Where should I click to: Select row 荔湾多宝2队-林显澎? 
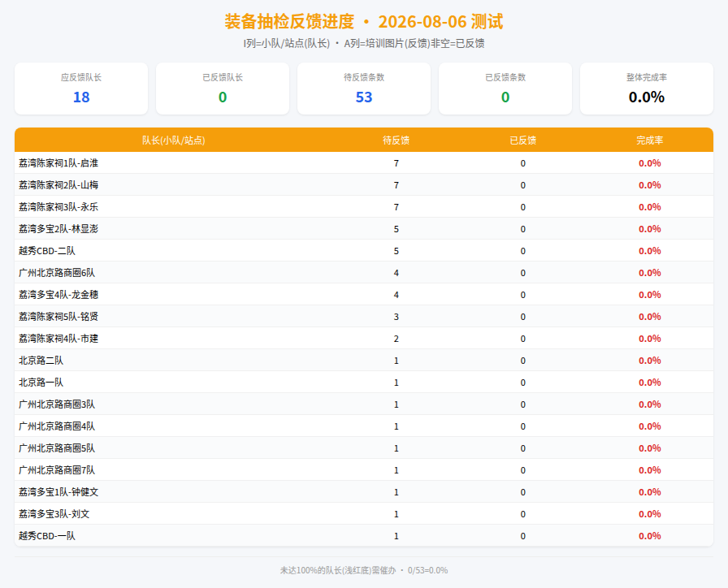[x=364, y=229]
